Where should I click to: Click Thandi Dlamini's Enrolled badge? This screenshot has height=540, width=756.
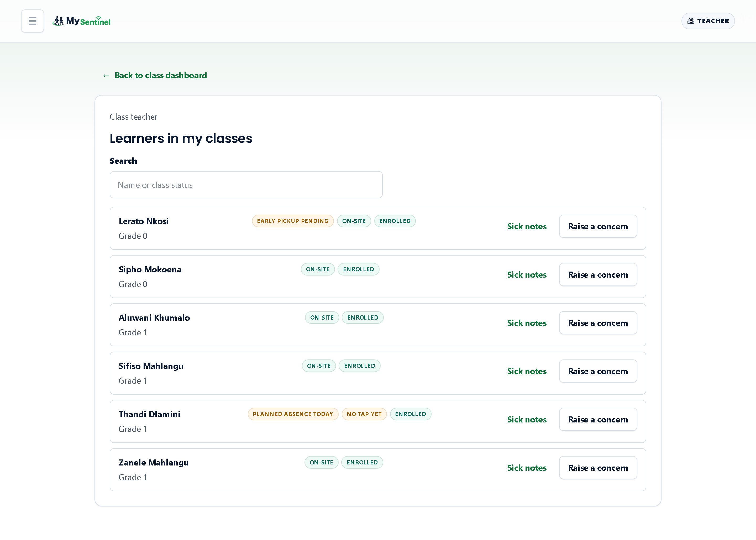point(411,414)
